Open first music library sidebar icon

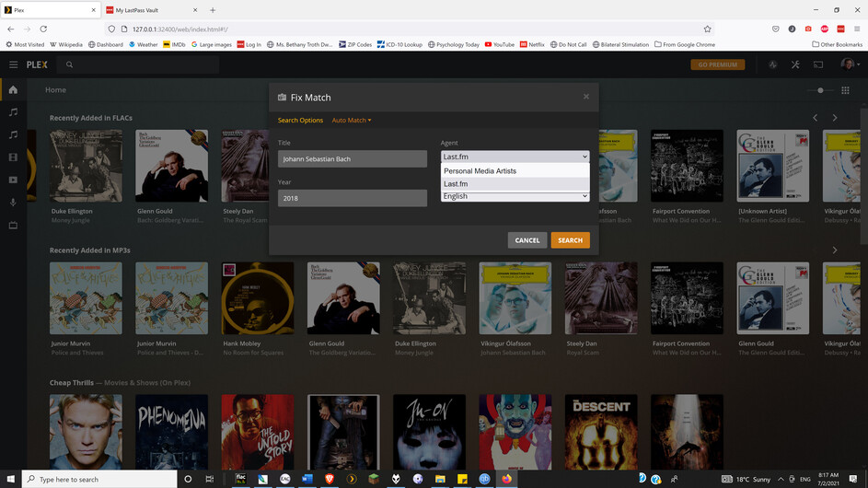(x=13, y=112)
